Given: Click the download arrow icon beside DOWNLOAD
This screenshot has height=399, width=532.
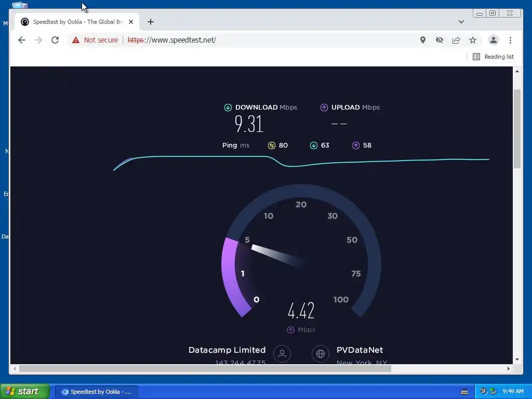Looking at the screenshot, I should 228,108.
